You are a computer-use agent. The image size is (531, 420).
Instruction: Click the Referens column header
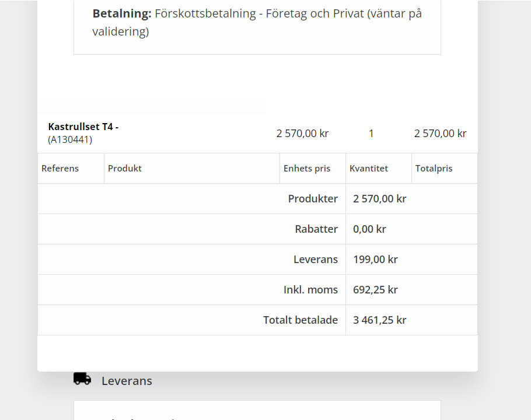[x=60, y=169]
